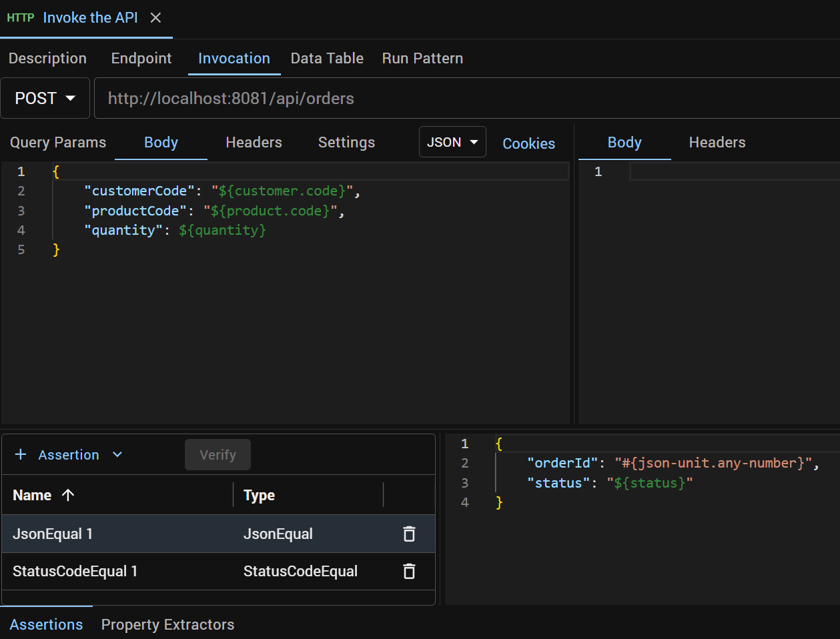Click the Assertion add button label
This screenshot has width=840, height=639.
tap(69, 455)
